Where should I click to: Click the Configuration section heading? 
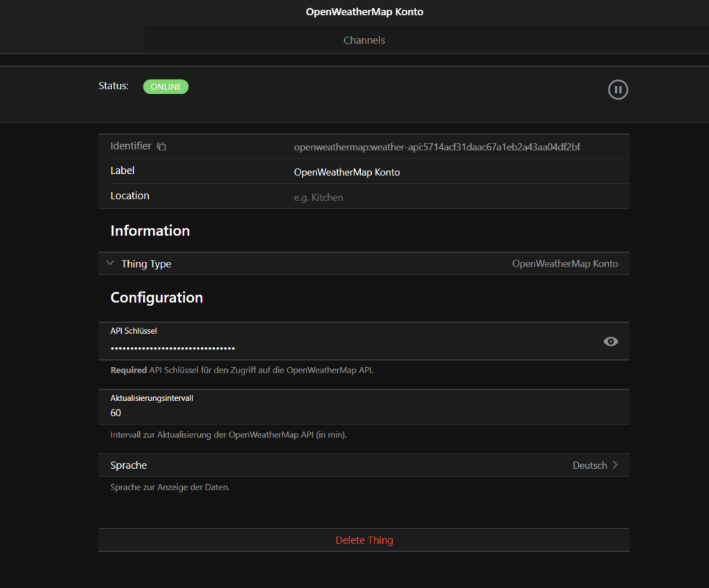[x=156, y=297]
